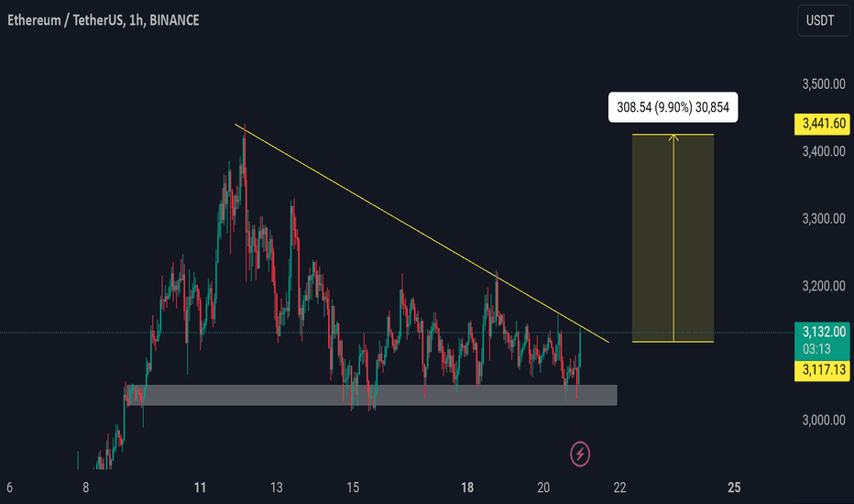Click the date label 8 on time axis
Viewport: 854px width, 504px height.
[85, 488]
